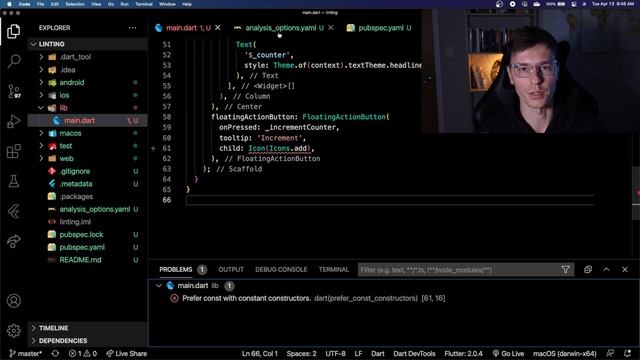Collapse all problems in panel
640x360 pixels.
click(x=588, y=269)
